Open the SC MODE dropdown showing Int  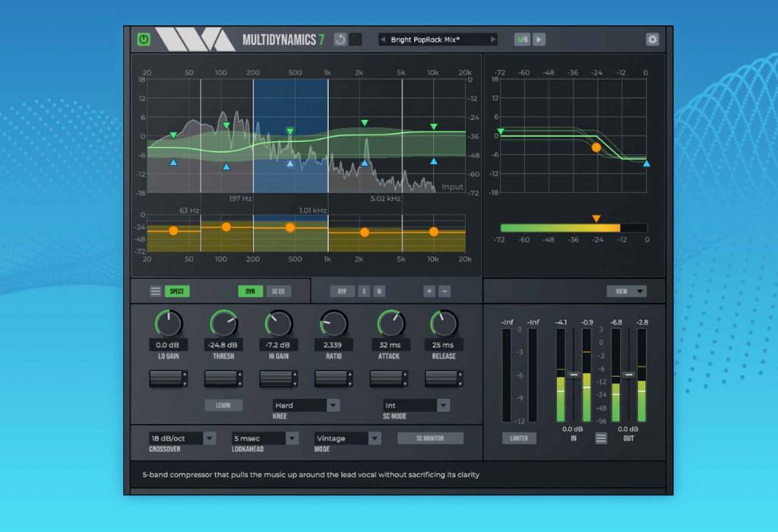416,405
